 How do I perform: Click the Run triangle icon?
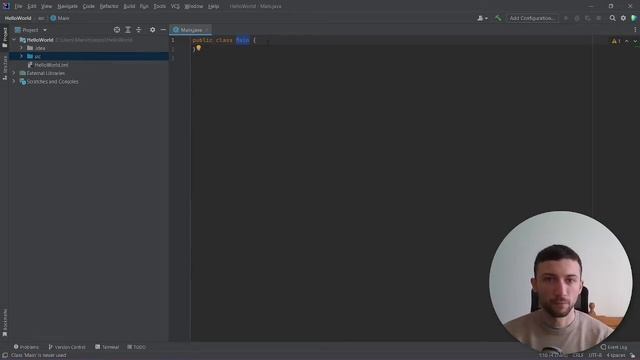click(x=566, y=18)
